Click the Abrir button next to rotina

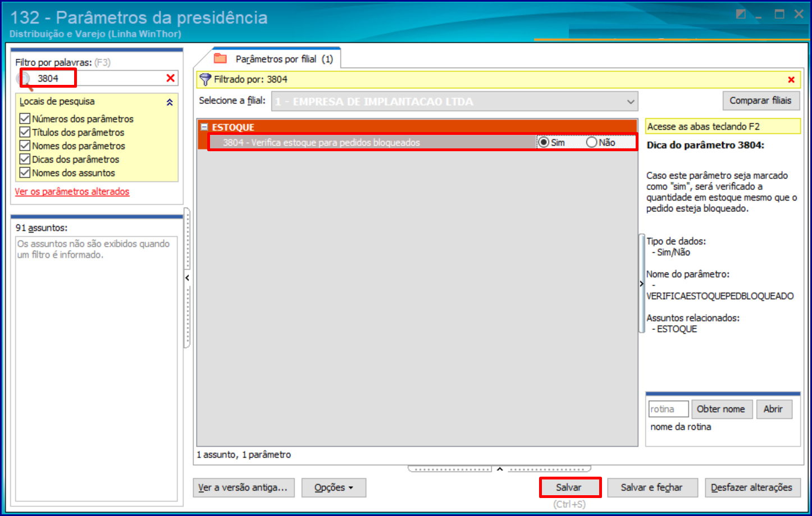click(773, 409)
